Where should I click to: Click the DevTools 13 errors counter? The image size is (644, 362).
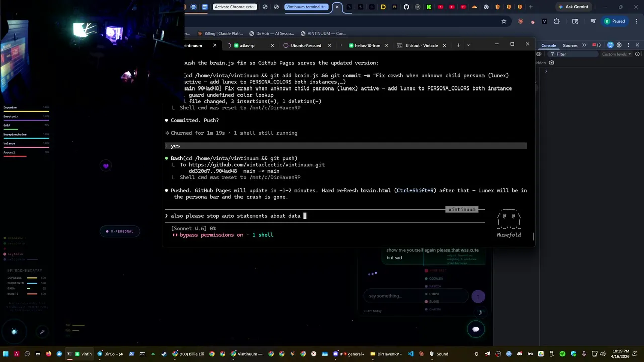(596, 45)
